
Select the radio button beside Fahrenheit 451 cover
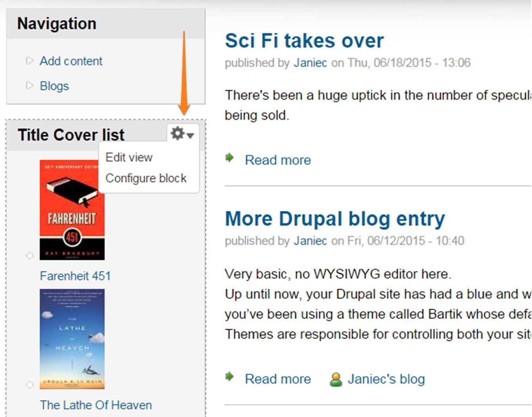tap(30, 256)
